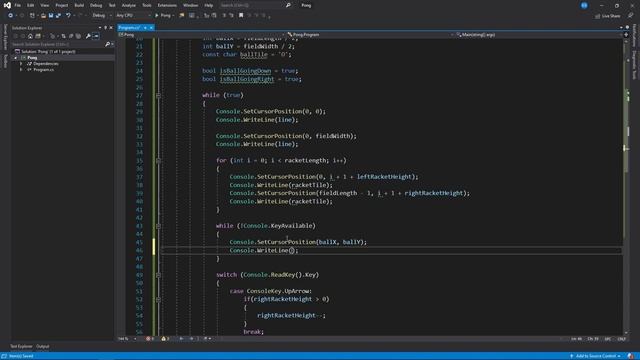Click the Visual Studio logo icon
This screenshot has height=360, width=640.
(x=7, y=5)
